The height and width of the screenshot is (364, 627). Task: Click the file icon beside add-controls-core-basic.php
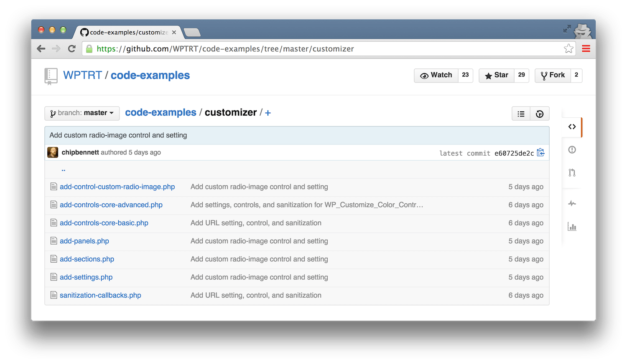click(x=54, y=222)
